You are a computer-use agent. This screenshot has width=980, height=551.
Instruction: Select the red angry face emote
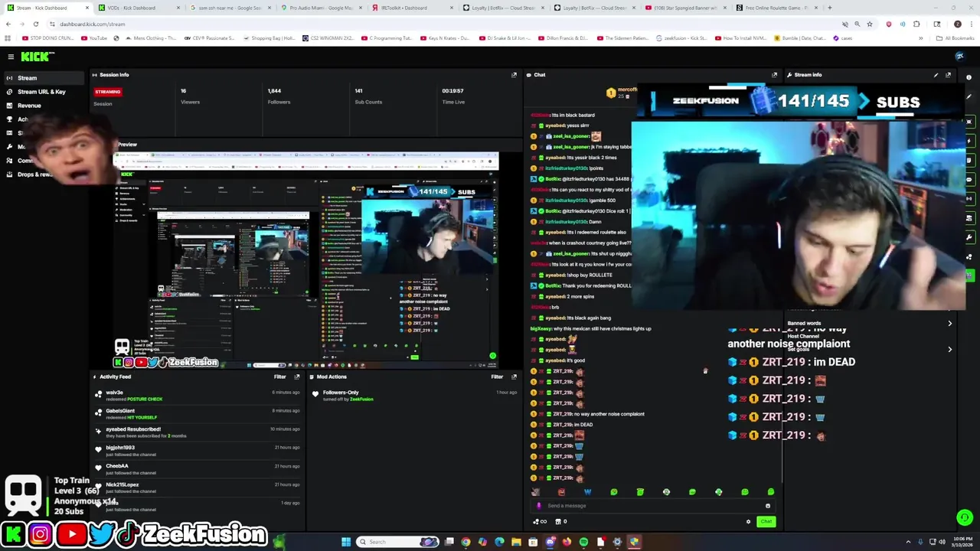pyautogui.click(x=561, y=492)
